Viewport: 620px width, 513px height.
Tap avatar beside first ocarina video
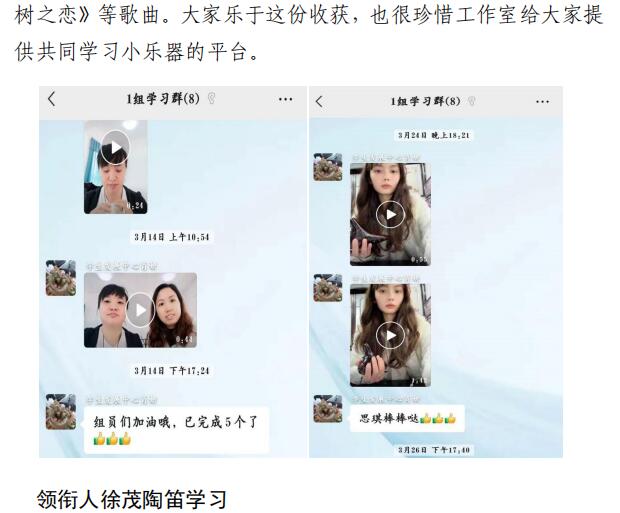click(x=328, y=167)
